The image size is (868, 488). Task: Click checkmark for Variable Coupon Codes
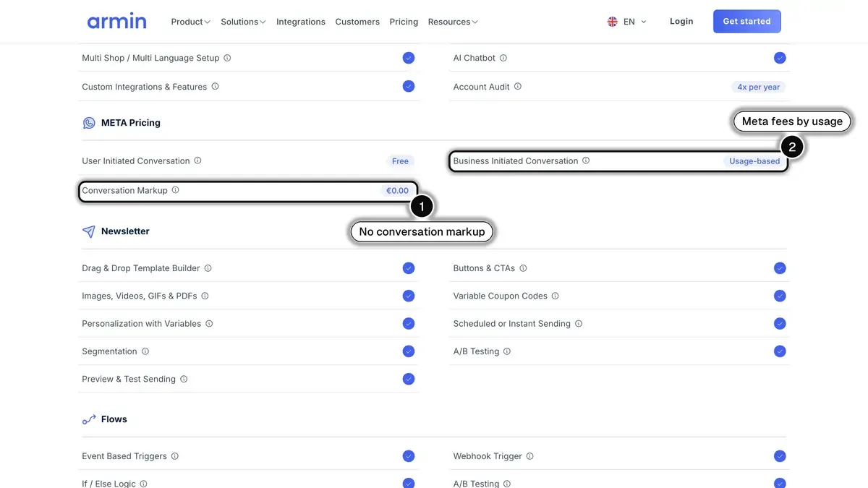point(780,296)
